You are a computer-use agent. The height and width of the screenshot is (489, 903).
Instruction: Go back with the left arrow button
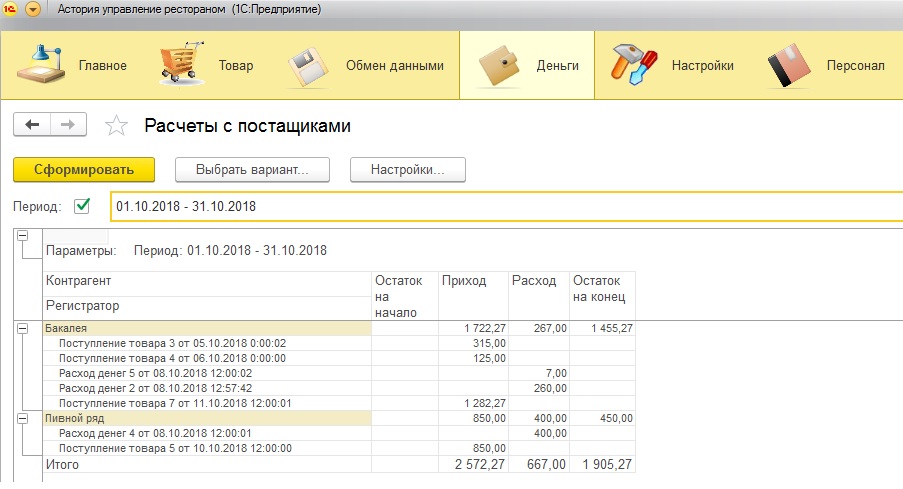(x=32, y=125)
